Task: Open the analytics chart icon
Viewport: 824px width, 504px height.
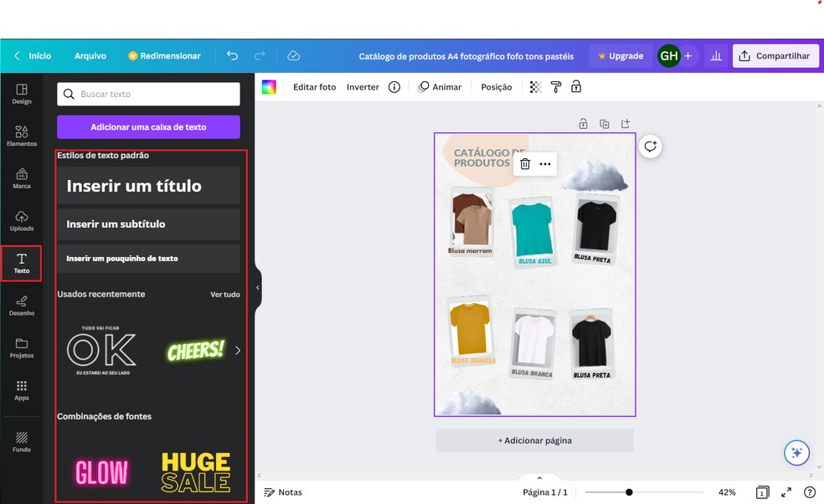Action: coord(716,56)
